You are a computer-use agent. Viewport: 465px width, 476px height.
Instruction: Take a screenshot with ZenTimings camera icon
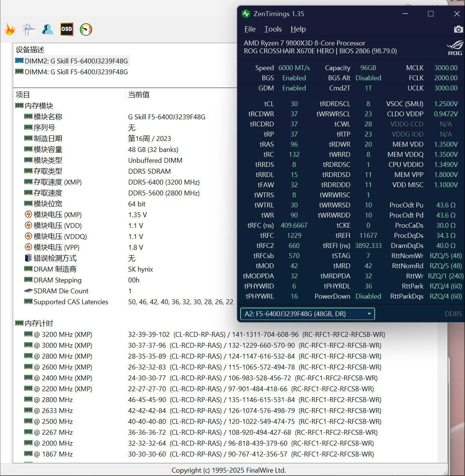[458, 29]
